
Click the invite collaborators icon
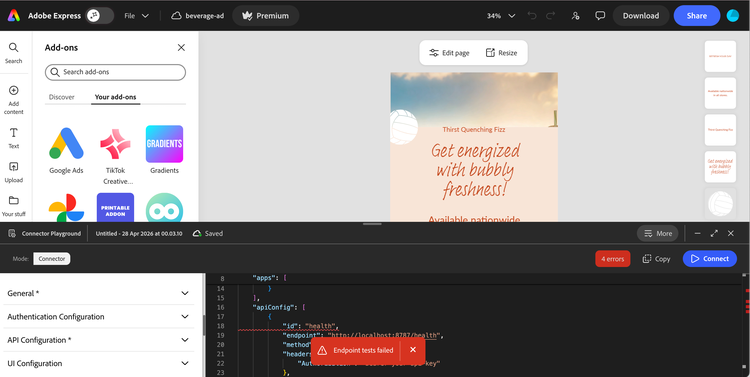[575, 16]
